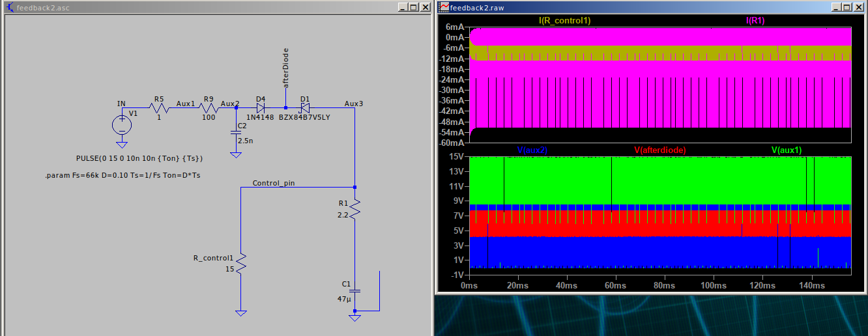
Task: Select the C1 47µ capacitor symbol
Action: pyautogui.click(x=354, y=292)
